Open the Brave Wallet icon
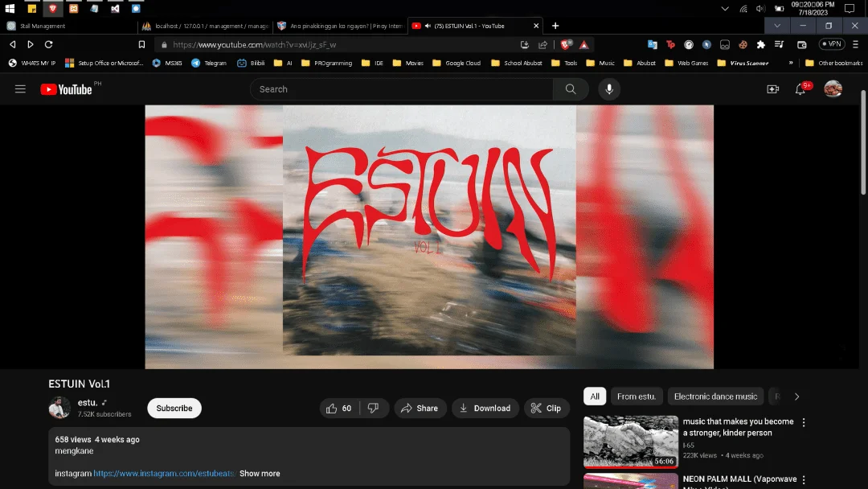The height and width of the screenshot is (489, 868). 801,44
